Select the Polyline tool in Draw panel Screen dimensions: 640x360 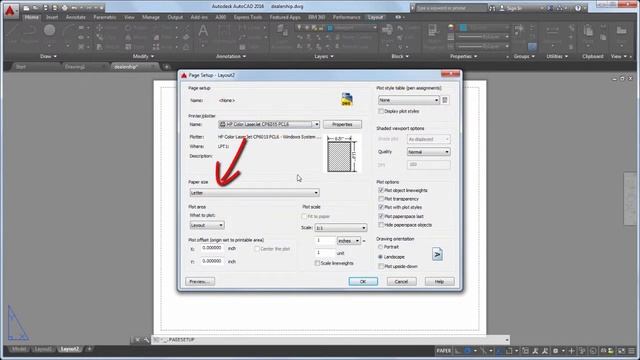click(30, 31)
